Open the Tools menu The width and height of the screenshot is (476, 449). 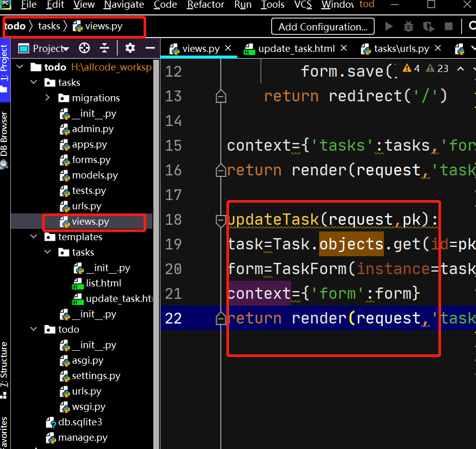(x=273, y=5)
